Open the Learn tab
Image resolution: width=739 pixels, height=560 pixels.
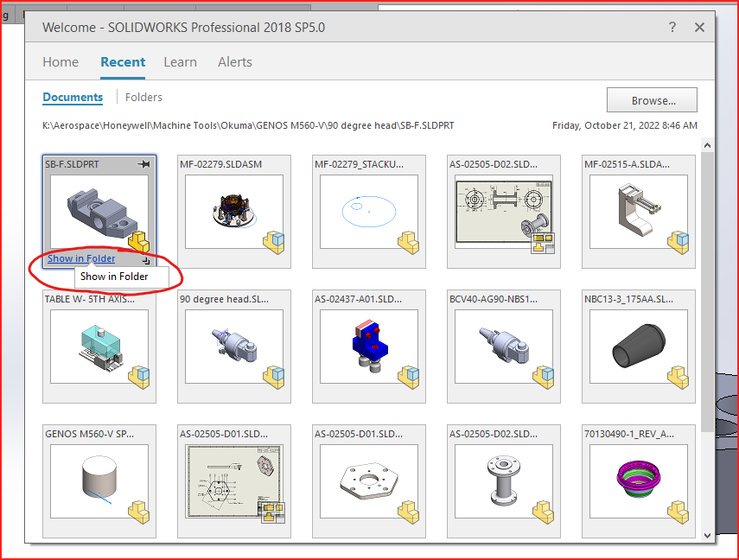pyautogui.click(x=180, y=62)
